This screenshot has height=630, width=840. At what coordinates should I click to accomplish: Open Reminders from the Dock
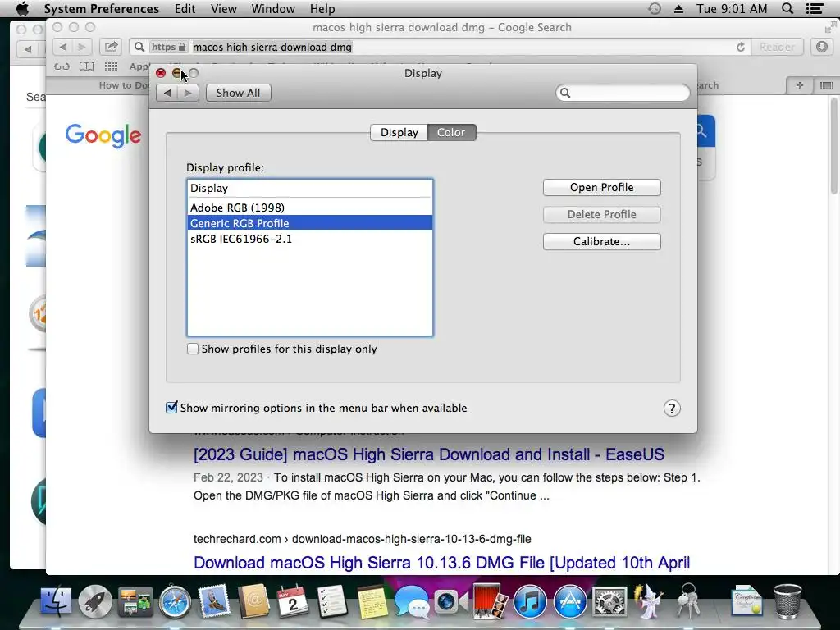tap(332, 601)
